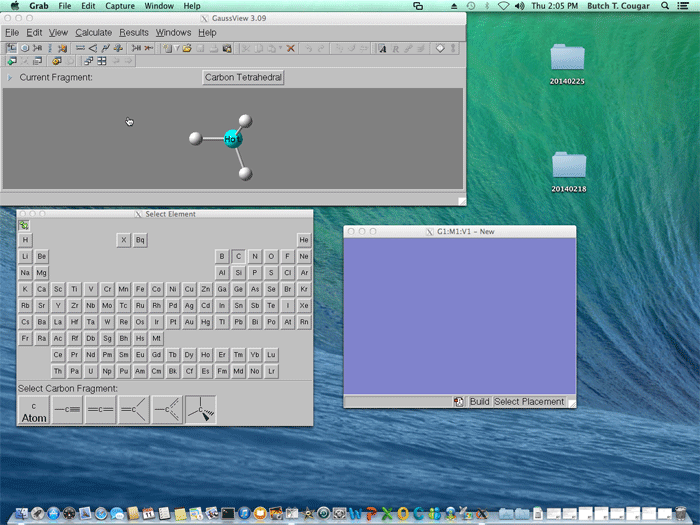This screenshot has height=525, width=700.
Task: Activate the Inquire tool
Action: pyautogui.click(x=118, y=48)
